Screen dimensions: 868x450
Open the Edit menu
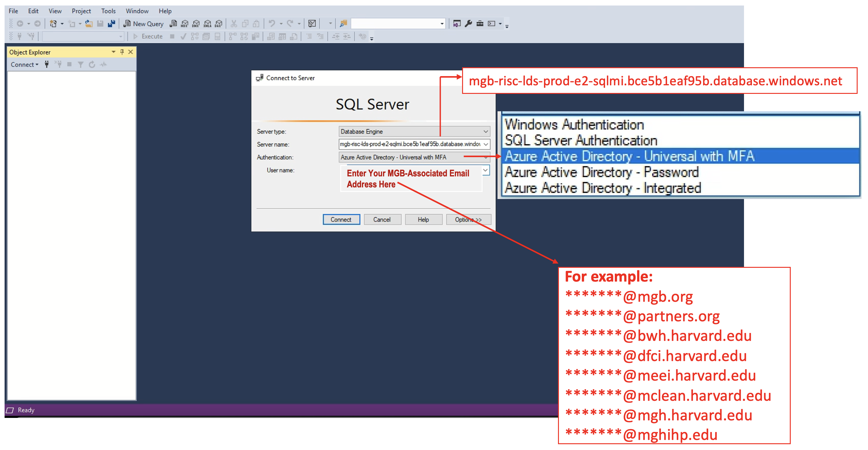tap(33, 11)
